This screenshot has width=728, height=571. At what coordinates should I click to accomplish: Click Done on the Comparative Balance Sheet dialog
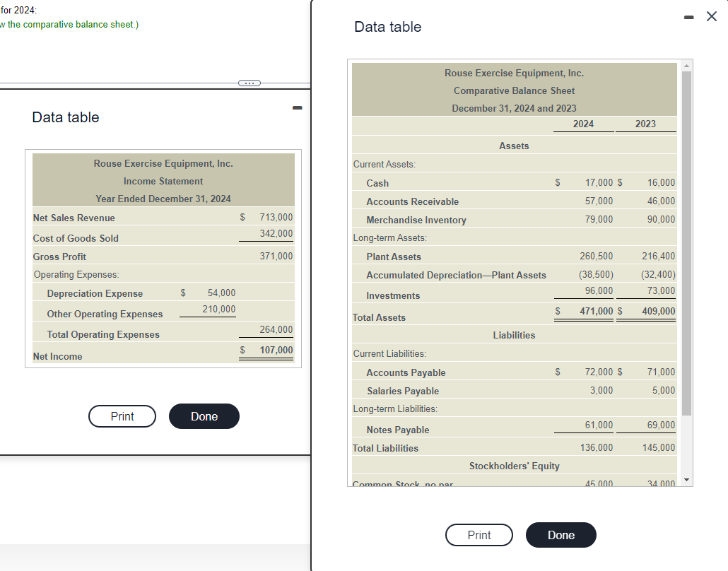pyautogui.click(x=560, y=535)
